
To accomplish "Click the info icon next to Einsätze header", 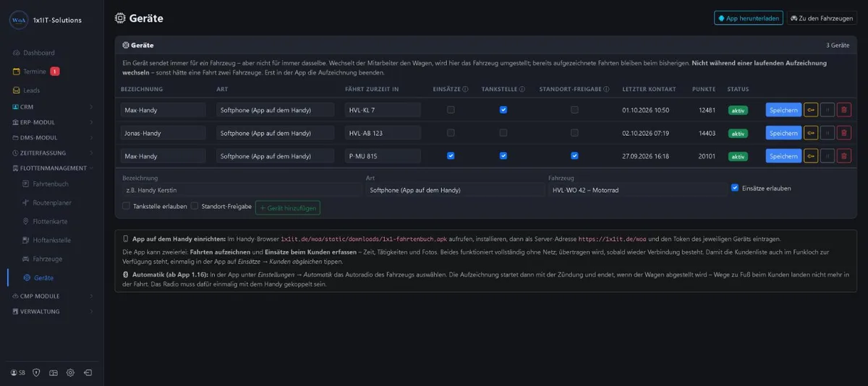I will [x=465, y=90].
